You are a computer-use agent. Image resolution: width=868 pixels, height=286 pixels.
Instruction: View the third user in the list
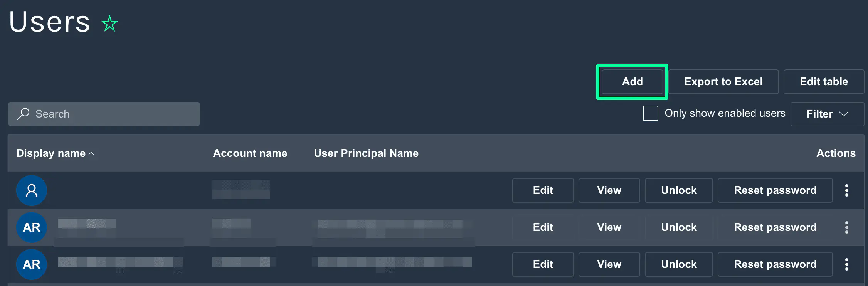tap(609, 264)
